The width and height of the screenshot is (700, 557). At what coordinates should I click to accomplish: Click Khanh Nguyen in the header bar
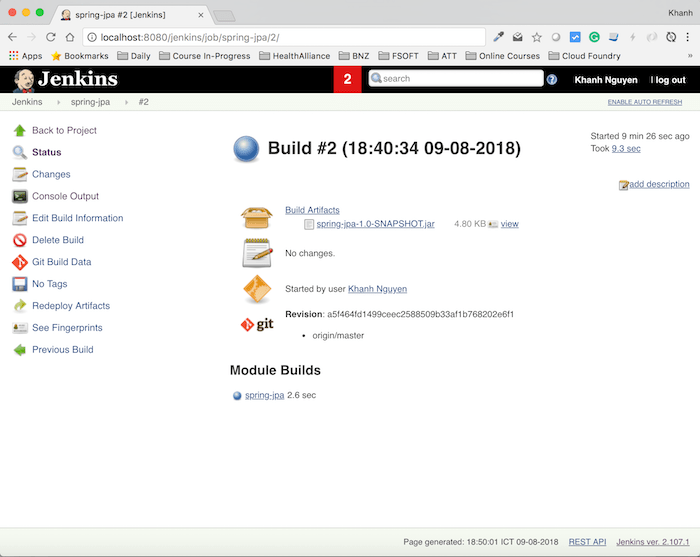606,80
